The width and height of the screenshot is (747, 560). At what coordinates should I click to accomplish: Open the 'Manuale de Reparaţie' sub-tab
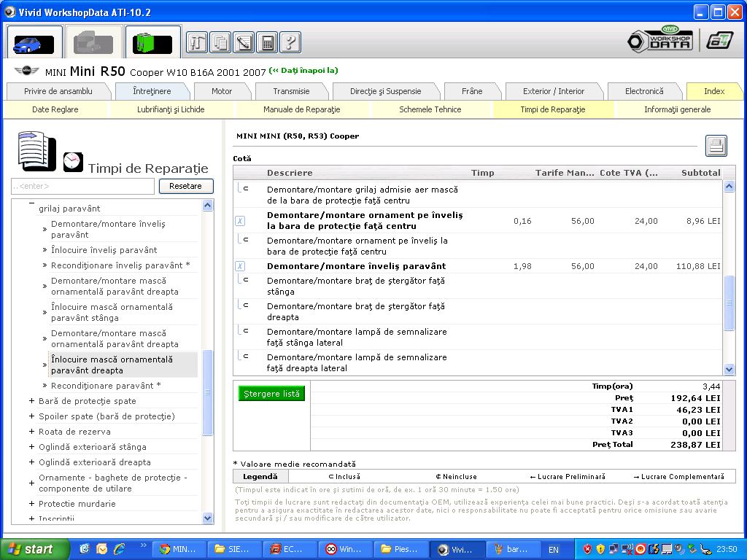(301, 109)
